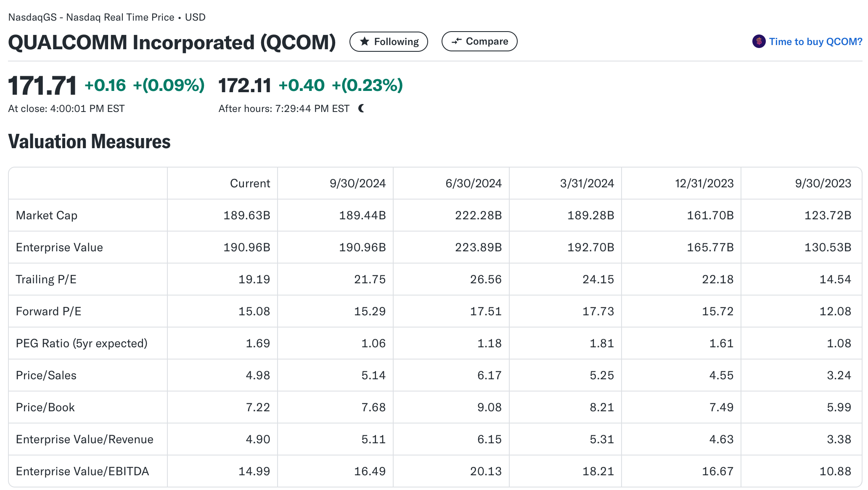Toggle the Following button for QCOM
The width and height of the screenshot is (868, 490).
(x=389, y=42)
